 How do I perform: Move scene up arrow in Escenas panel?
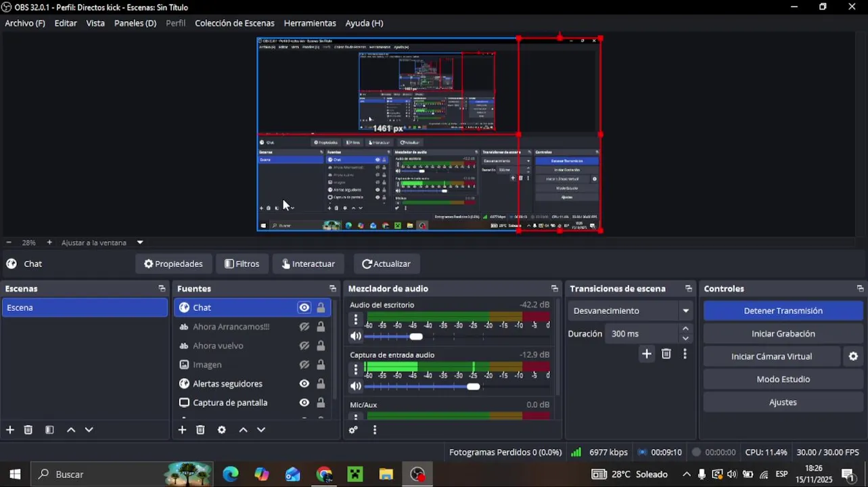point(71,430)
